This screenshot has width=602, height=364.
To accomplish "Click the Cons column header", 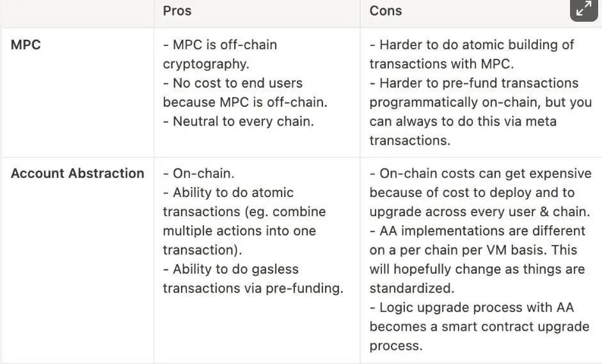I will tap(386, 11).
